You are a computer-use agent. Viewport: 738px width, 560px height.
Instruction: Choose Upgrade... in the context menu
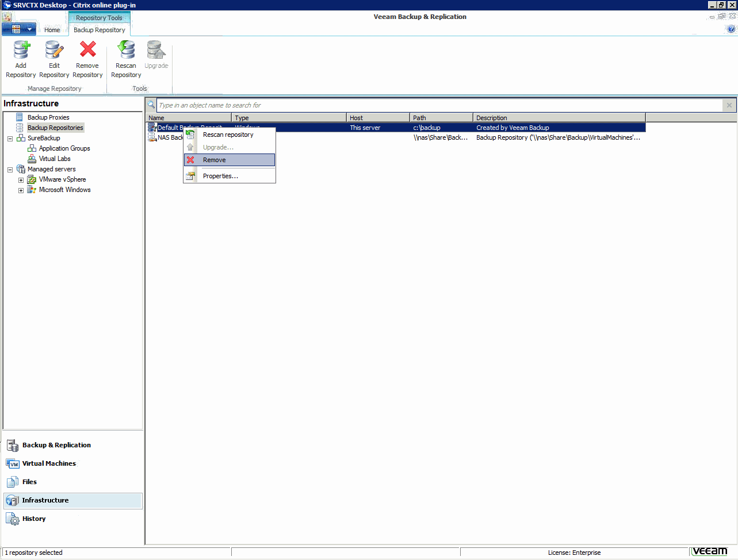[x=230, y=147]
